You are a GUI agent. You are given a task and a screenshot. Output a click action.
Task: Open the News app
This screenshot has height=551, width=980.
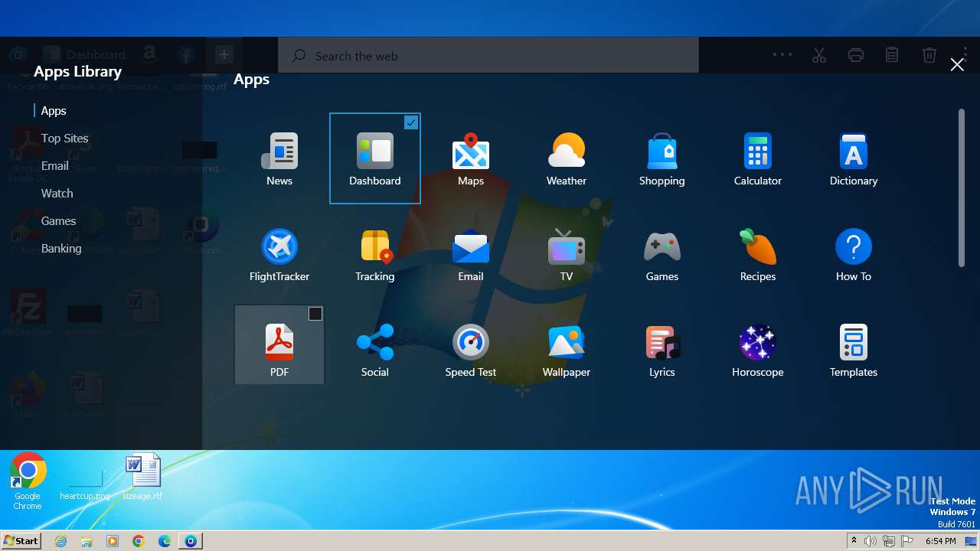tap(279, 158)
